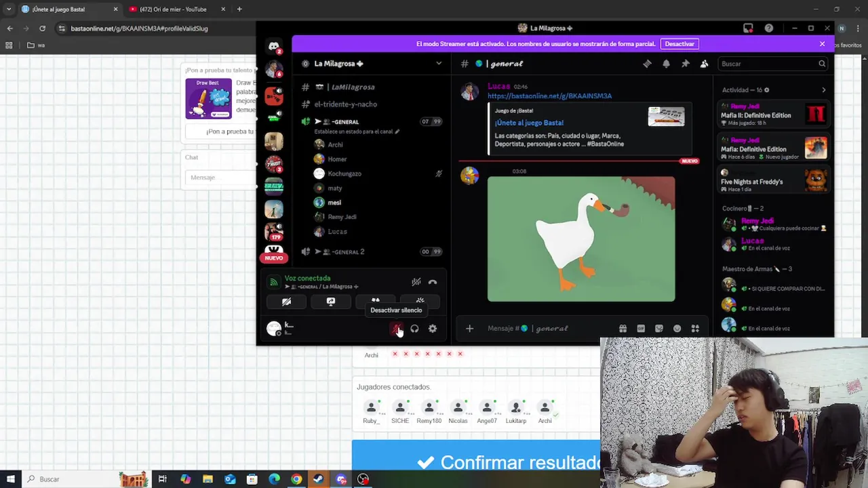868x488 pixels.
Task: Open channel threads icon in header
Action: pos(647,64)
